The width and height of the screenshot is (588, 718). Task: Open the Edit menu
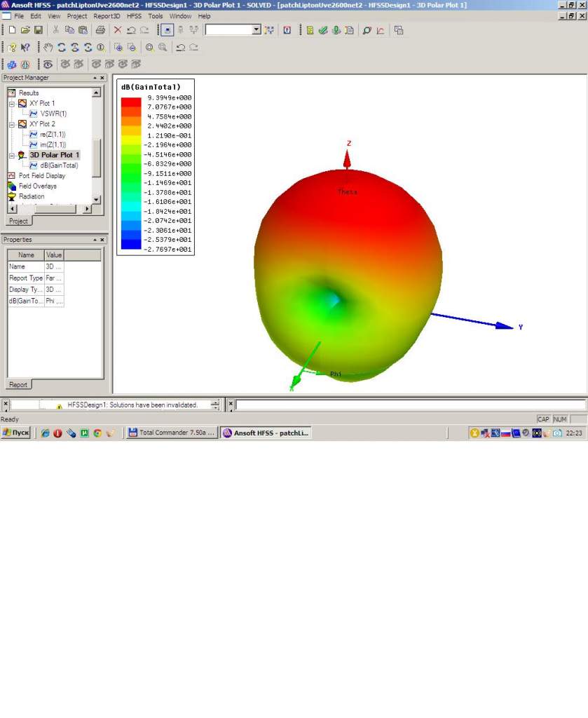tap(36, 16)
